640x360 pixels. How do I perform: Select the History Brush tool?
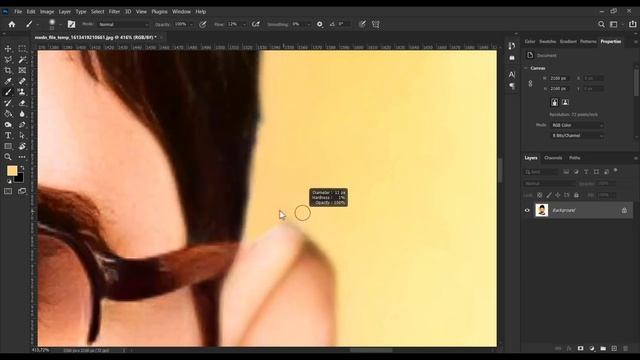[8, 103]
